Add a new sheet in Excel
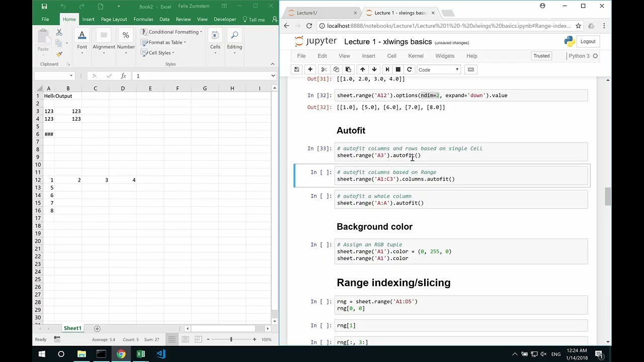 point(97,328)
